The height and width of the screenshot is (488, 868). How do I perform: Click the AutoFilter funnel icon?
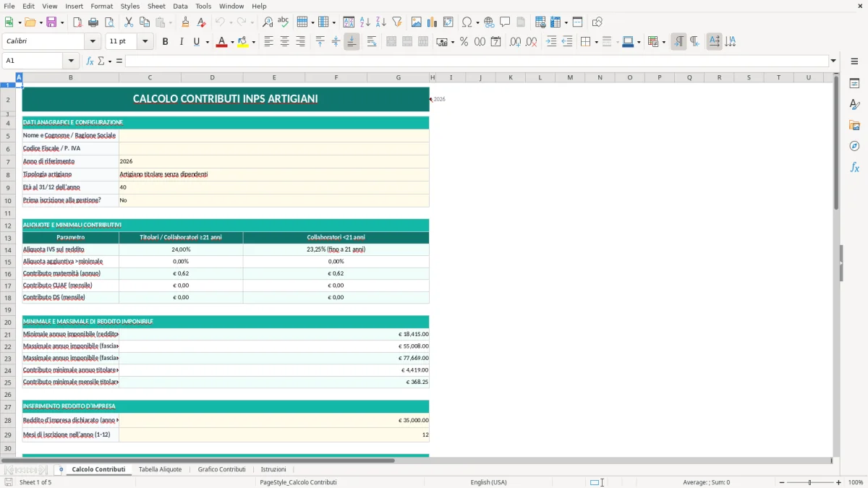pos(397,22)
